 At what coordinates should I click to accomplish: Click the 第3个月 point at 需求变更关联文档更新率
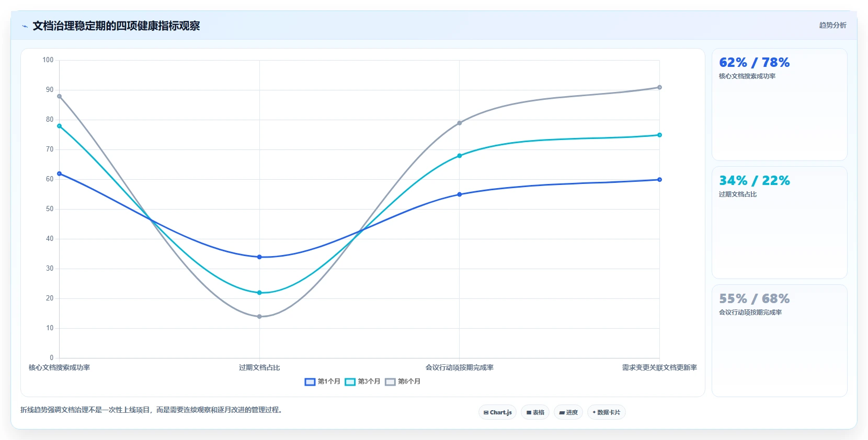point(659,135)
